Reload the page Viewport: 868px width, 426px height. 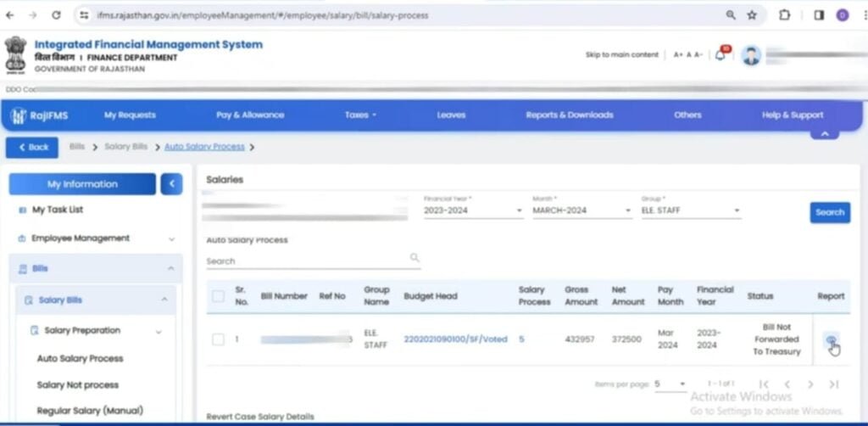click(56, 15)
